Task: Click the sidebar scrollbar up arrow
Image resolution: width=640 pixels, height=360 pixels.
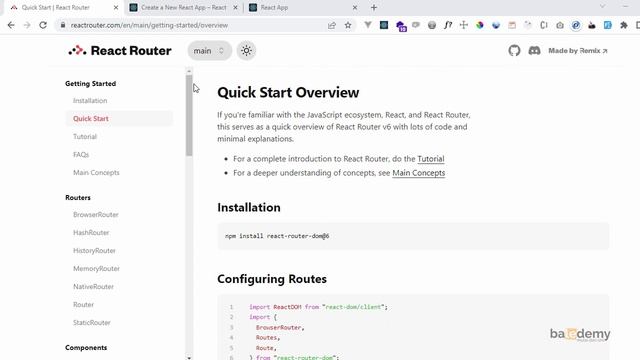Action: coord(189,71)
